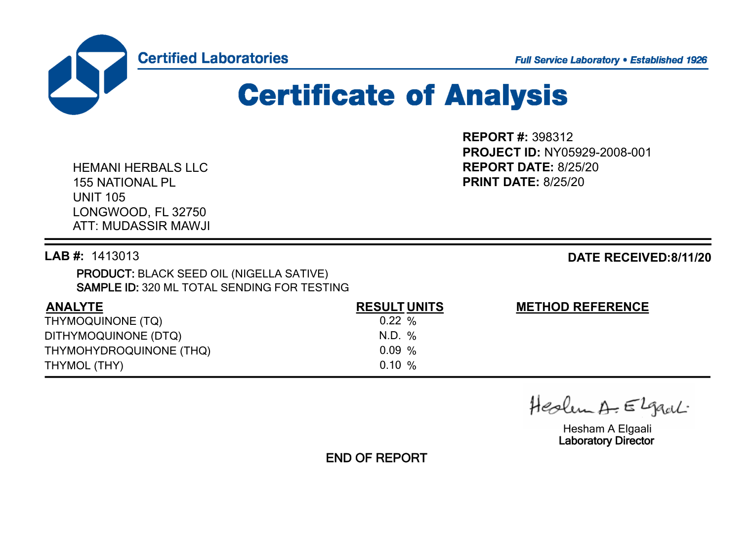Click the N.D. result value
Viewport: 756px width, 547px height.
click(390, 336)
